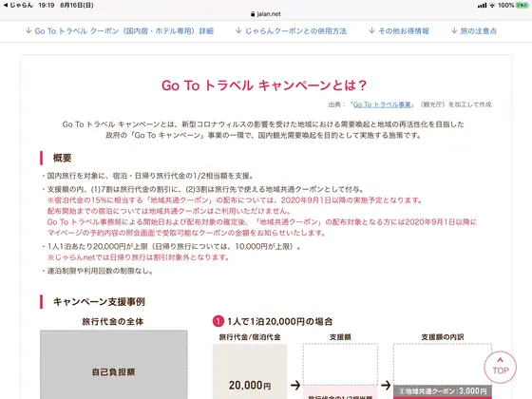Tap the cellular signal bars icon

click(482, 5)
